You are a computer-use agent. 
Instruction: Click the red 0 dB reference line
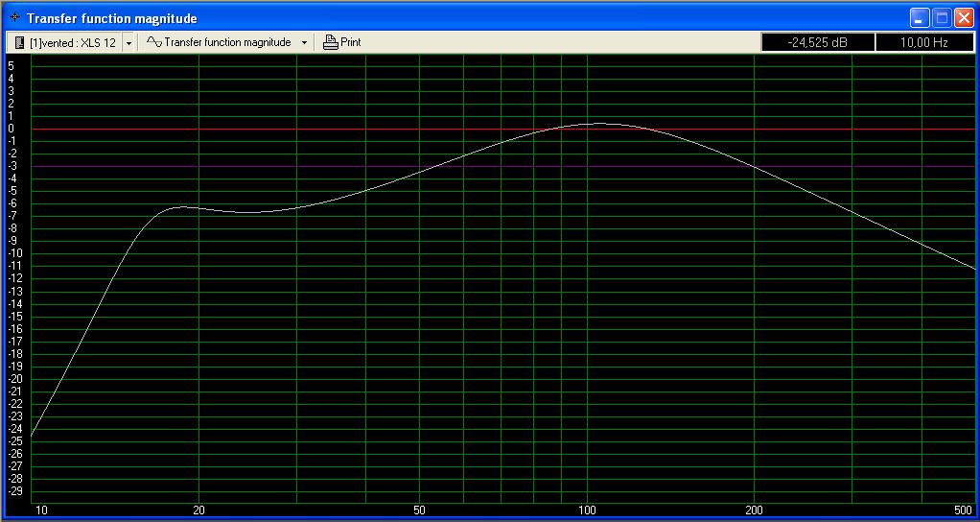coord(384,129)
